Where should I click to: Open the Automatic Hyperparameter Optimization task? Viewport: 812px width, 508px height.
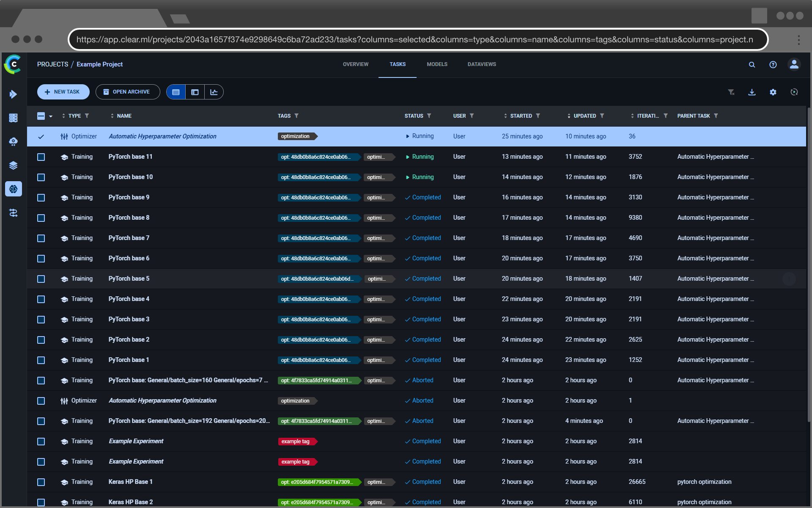(162, 136)
